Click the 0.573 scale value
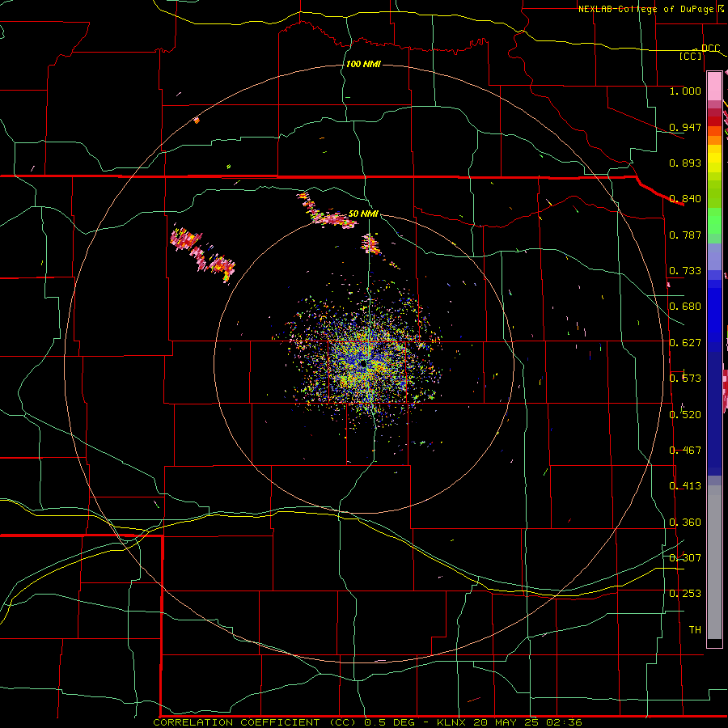728x728 pixels. tap(685, 379)
